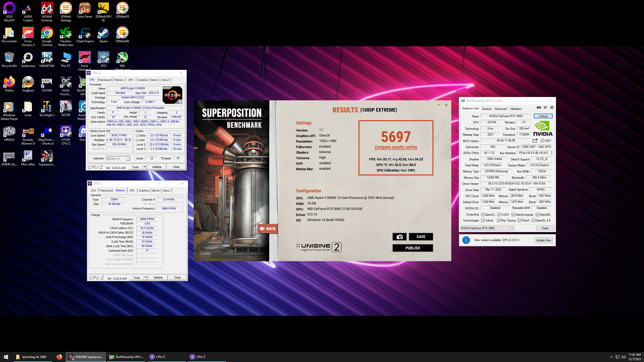644x362 pixels.
Task: Expand the Tools dropdown arrow in lower CPU-Z
Action: point(146,278)
